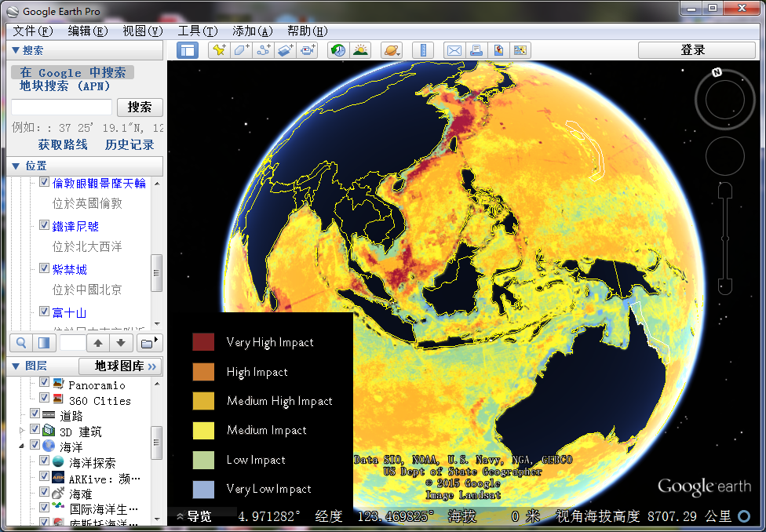Image resolution: width=766 pixels, height=532 pixels.
Task: Expand the 3D 建筑 layer tree
Action: 22,431
